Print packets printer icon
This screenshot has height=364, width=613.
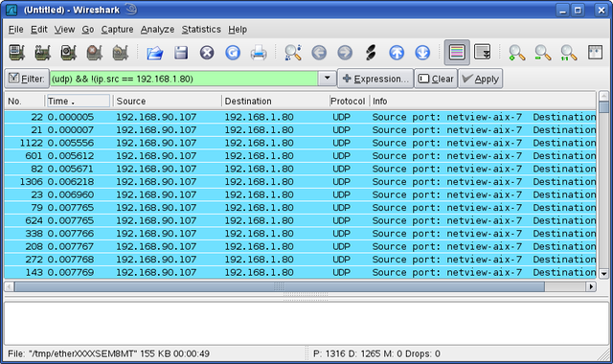(259, 53)
